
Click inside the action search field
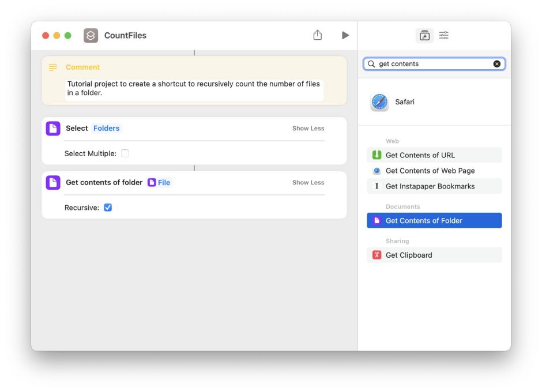[x=432, y=64]
